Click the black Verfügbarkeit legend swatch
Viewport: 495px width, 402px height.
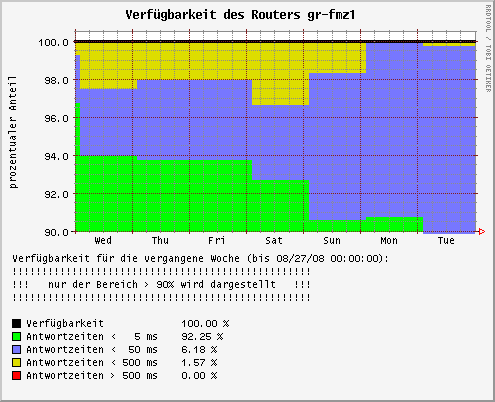tap(16, 323)
